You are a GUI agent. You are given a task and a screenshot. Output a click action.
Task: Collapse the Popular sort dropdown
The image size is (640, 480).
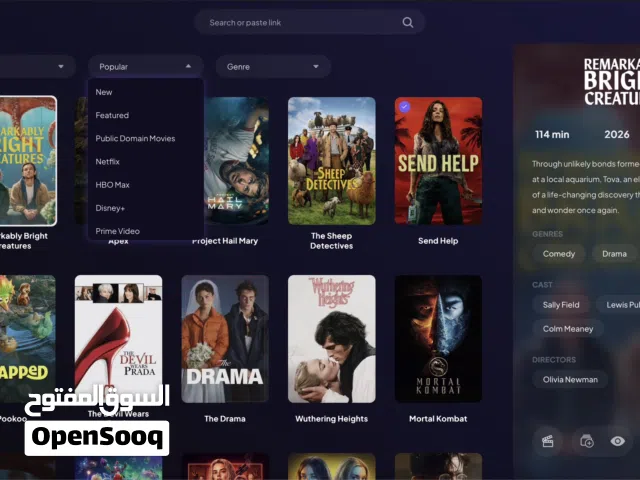(x=146, y=67)
